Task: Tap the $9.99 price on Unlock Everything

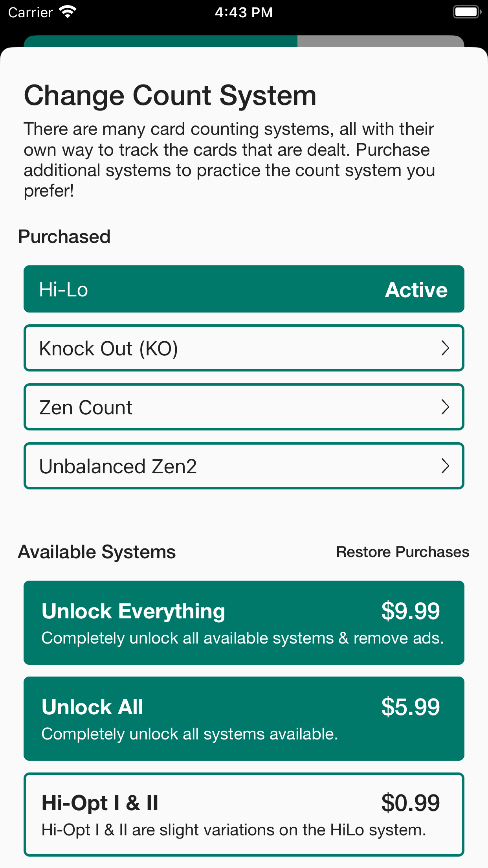Action: coord(410,611)
